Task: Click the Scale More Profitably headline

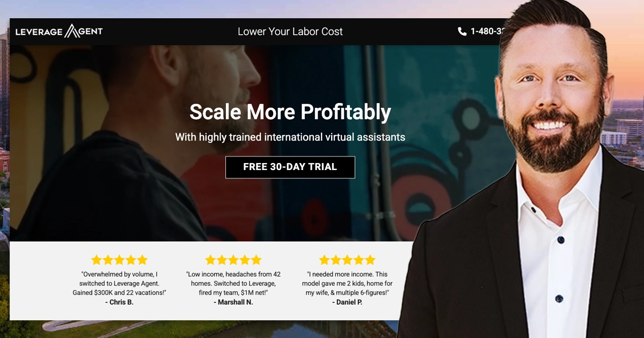Action: coord(290,112)
